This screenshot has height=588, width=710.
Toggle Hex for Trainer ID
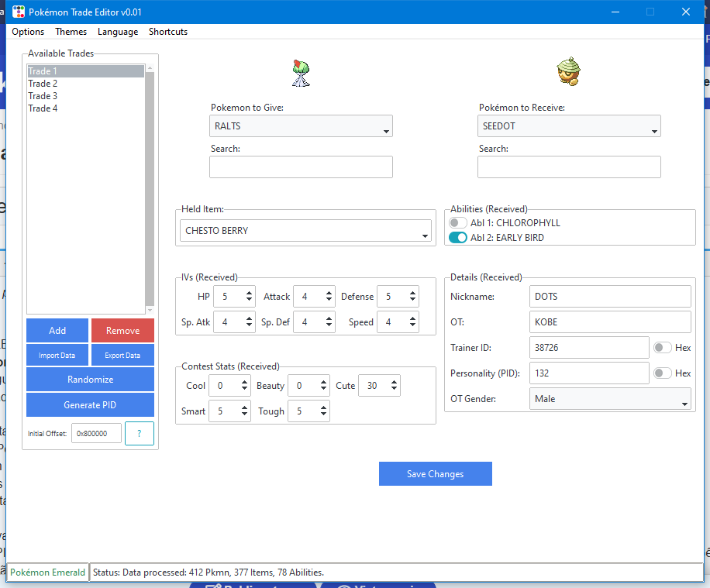[x=663, y=349]
